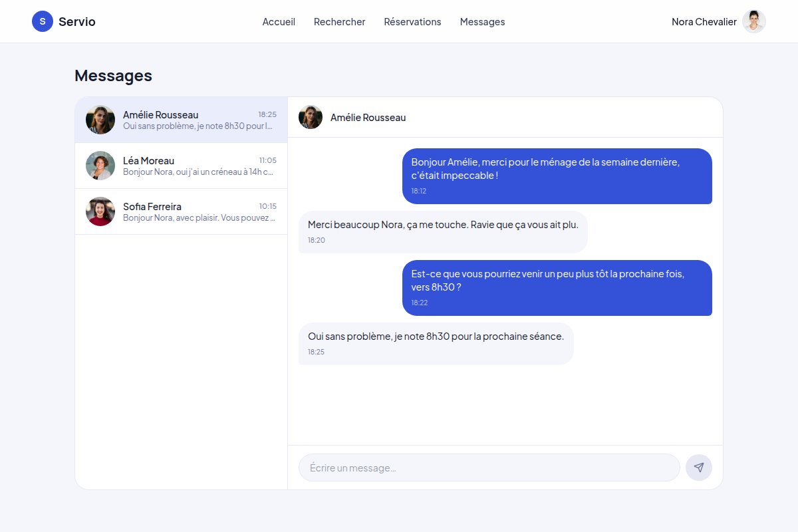Go to Accueil page
This screenshot has height=532, width=798.
pos(279,22)
